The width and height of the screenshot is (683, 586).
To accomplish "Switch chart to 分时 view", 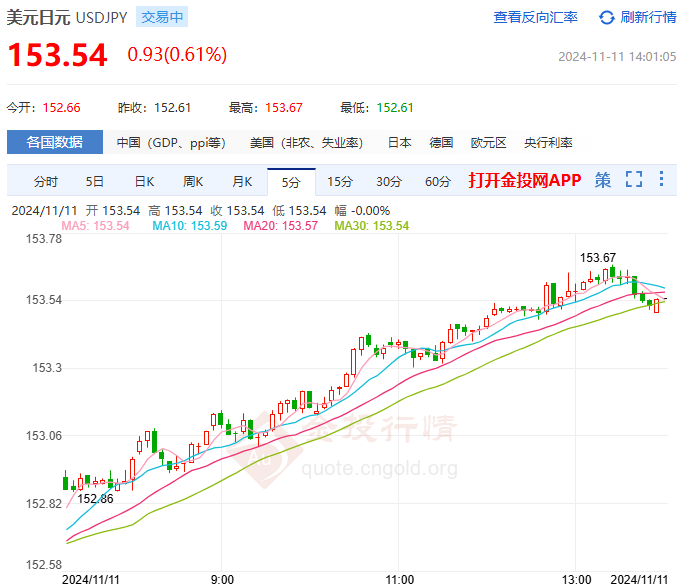I will [46, 181].
